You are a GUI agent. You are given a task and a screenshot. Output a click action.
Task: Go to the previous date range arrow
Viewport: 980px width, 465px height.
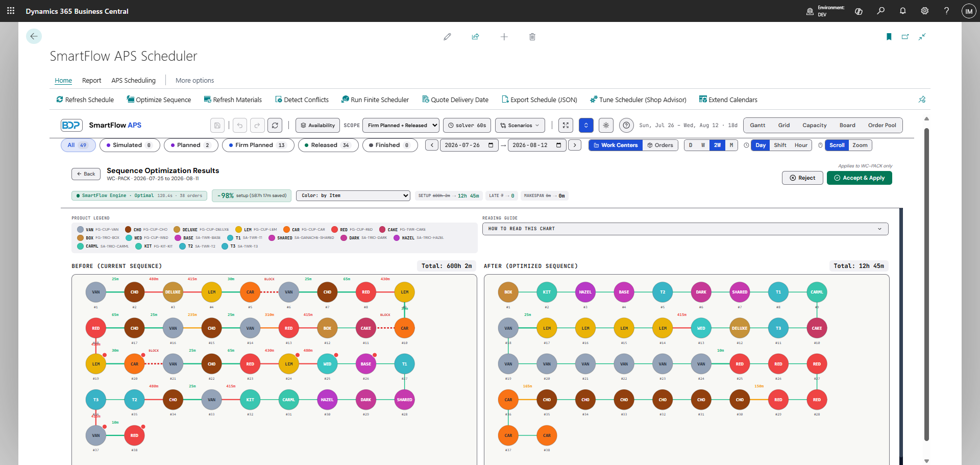432,145
